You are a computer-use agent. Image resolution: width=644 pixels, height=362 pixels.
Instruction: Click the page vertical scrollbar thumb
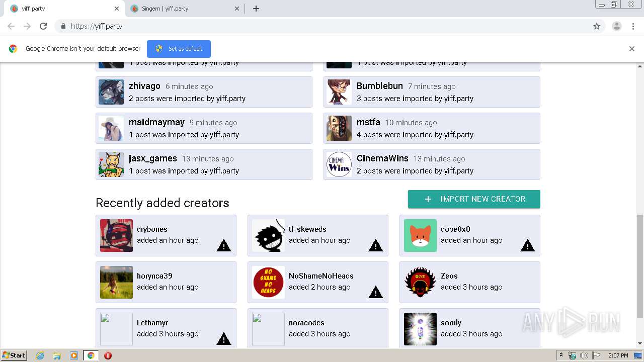(639, 266)
